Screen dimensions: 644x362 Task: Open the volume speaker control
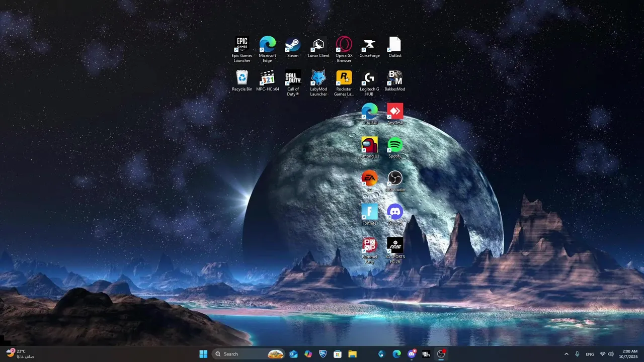611,354
